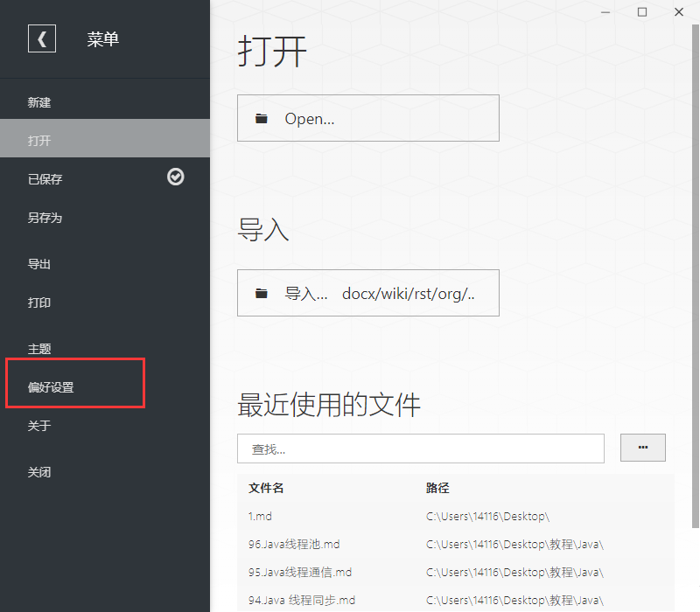700x612 pixels.
Task: Click the window maximize button
Action: pyautogui.click(x=641, y=12)
